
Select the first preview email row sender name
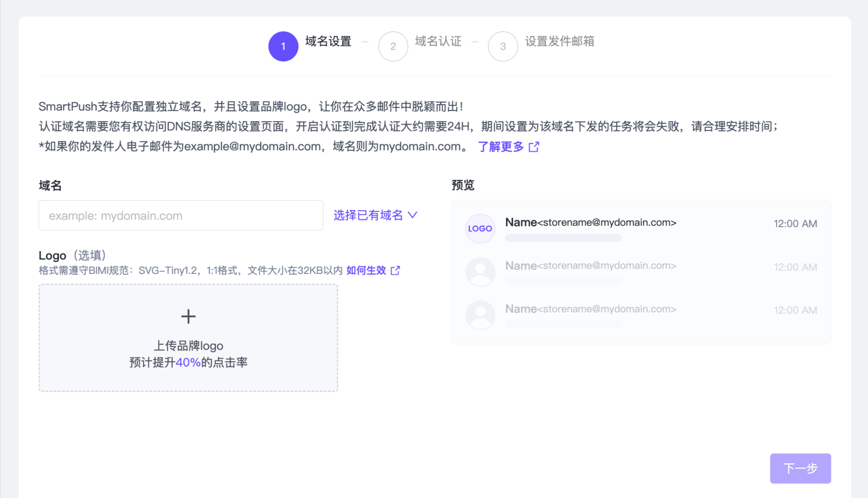coord(521,223)
